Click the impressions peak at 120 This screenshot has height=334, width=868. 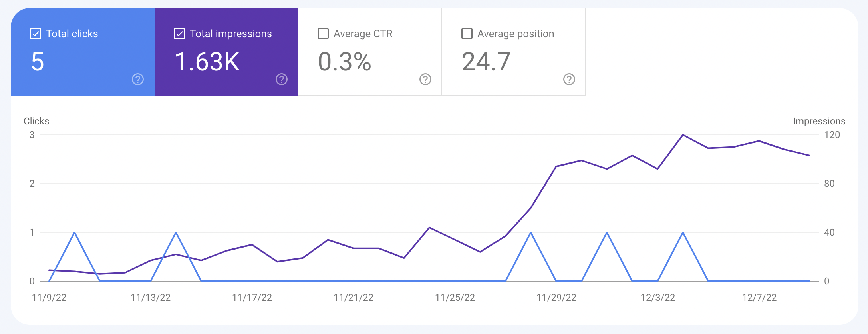(x=683, y=135)
